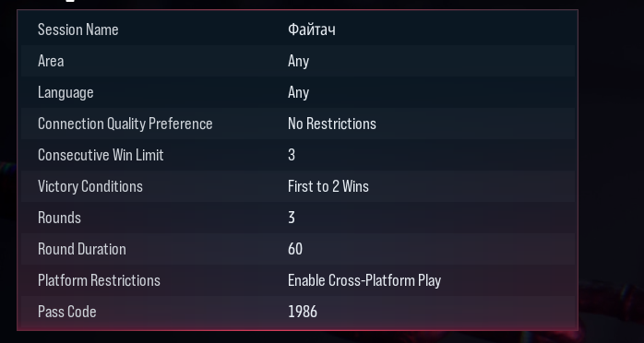The height and width of the screenshot is (343, 644).
Task: Toggle the Enable Cross-Platform Play value
Action: 364,280
